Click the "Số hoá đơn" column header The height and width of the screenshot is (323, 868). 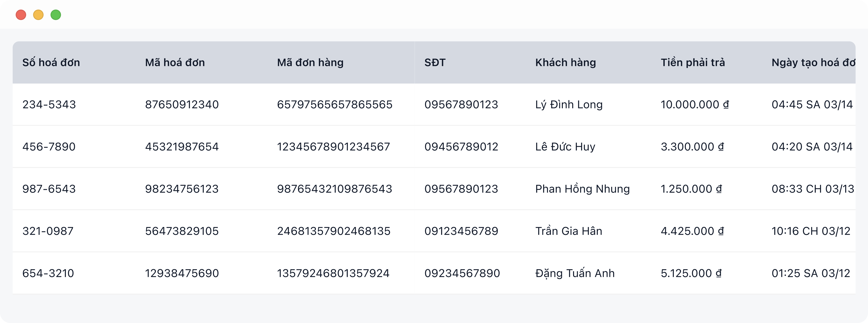click(51, 63)
